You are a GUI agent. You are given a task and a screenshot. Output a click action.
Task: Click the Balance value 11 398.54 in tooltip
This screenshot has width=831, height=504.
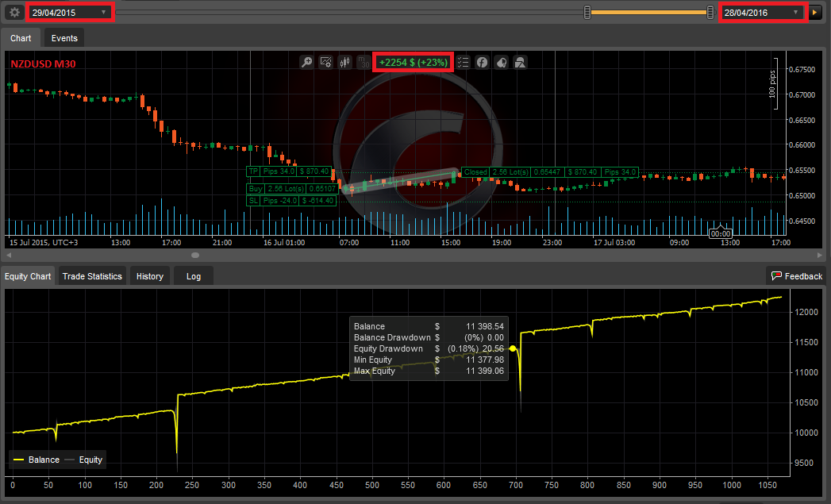click(x=485, y=326)
